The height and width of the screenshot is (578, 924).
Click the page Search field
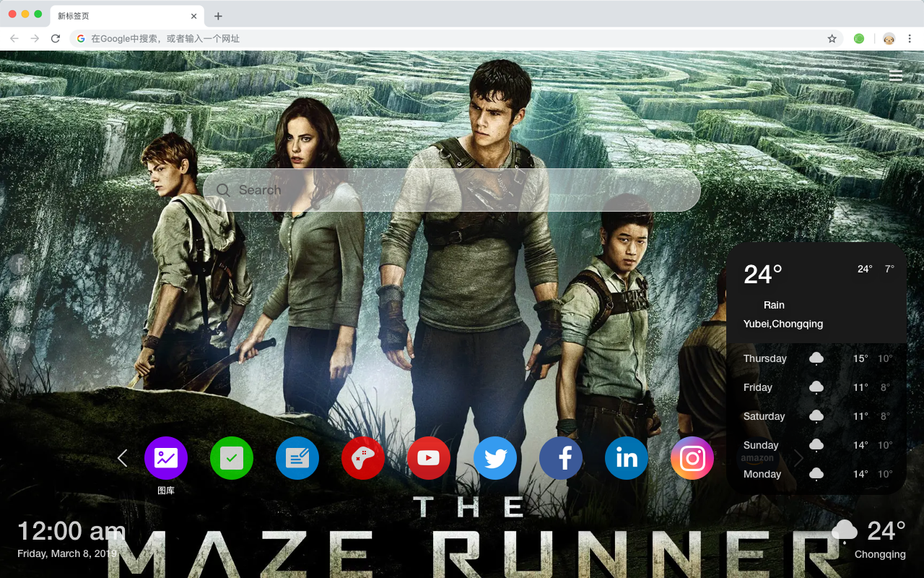(452, 190)
